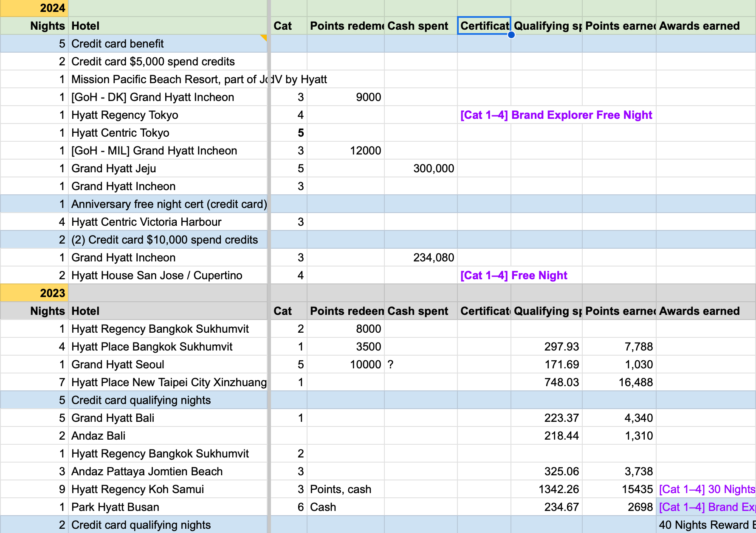
Task: Select 'Grand Hyatt Seoul' cell
Action: pyautogui.click(x=168, y=365)
